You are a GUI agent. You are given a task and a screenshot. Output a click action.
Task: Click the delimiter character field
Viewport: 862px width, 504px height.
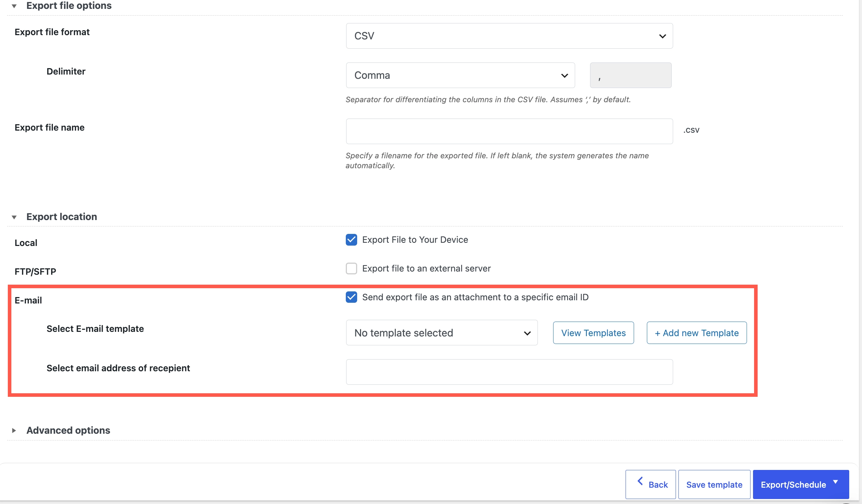631,75
